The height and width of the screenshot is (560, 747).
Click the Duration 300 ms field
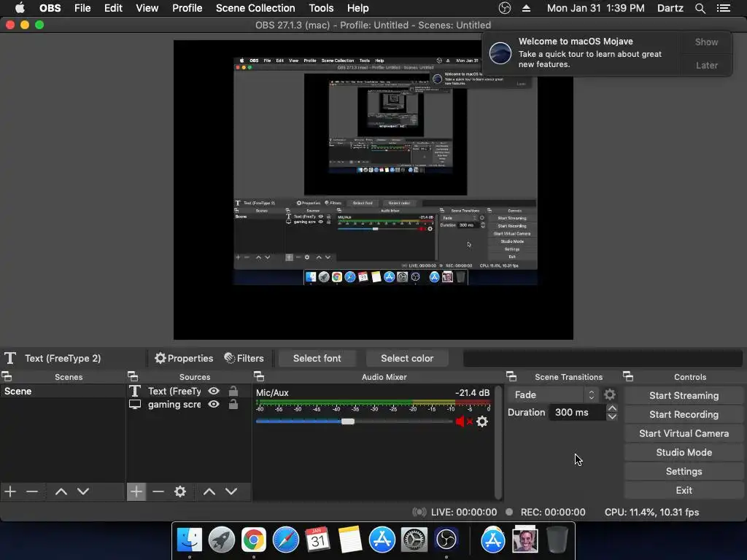point(577,413)
